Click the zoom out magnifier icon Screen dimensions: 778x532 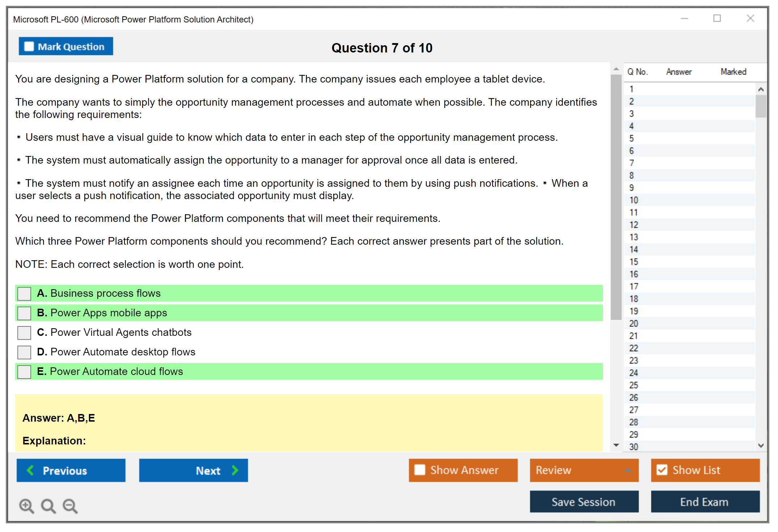pos(70,505)
